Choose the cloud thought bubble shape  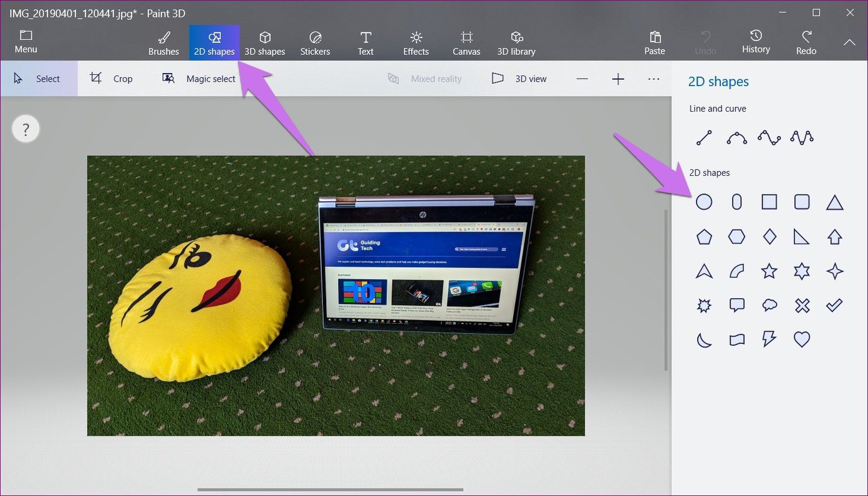tap(769, 305)
